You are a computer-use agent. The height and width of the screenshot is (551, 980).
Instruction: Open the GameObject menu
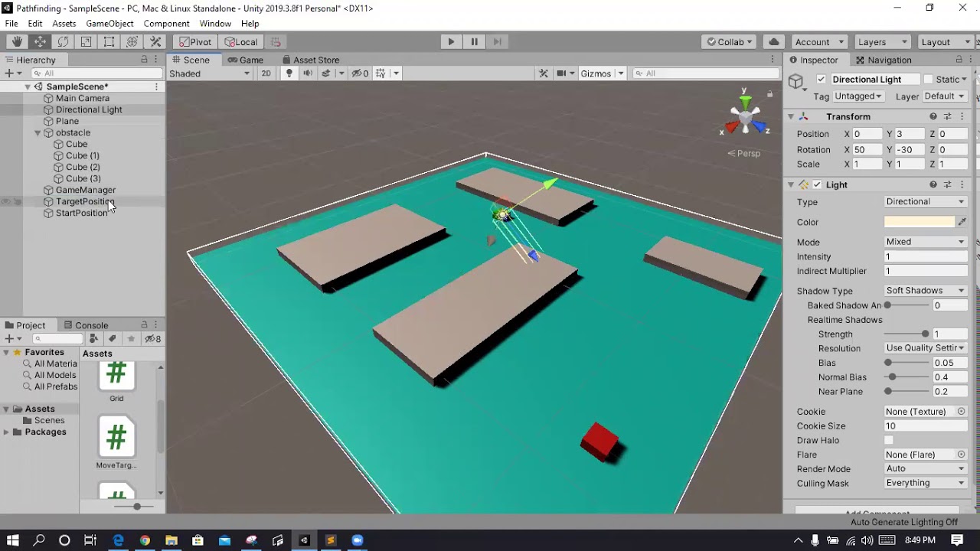(x=109, y=24)
